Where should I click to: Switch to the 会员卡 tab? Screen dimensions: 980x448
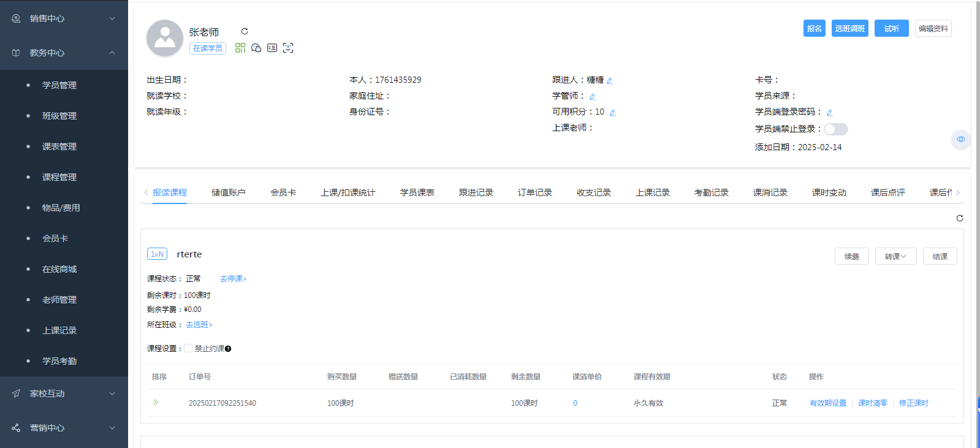click(283, 192)
